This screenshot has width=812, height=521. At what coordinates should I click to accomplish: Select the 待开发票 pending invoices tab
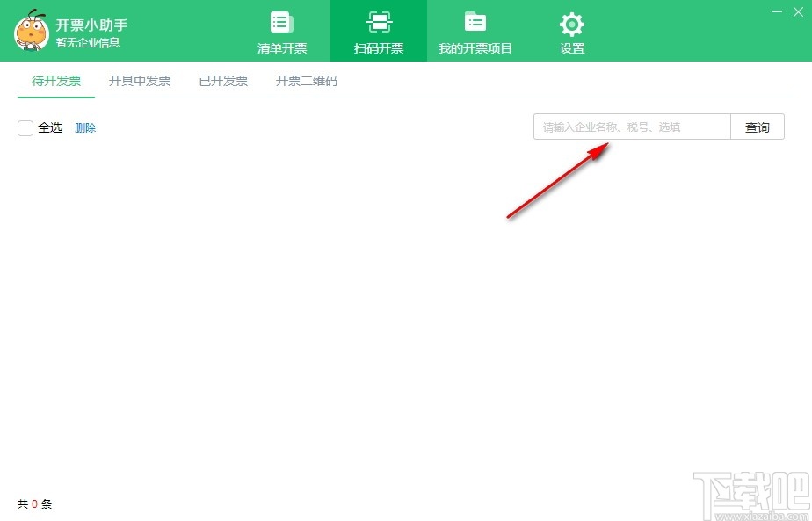coord(55,79)
